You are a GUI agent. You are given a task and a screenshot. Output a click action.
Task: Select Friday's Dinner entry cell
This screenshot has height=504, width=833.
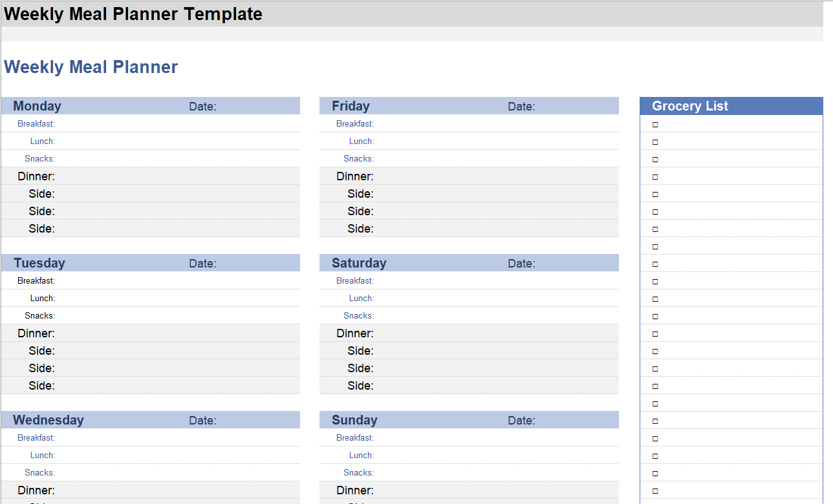click(495, 176)
